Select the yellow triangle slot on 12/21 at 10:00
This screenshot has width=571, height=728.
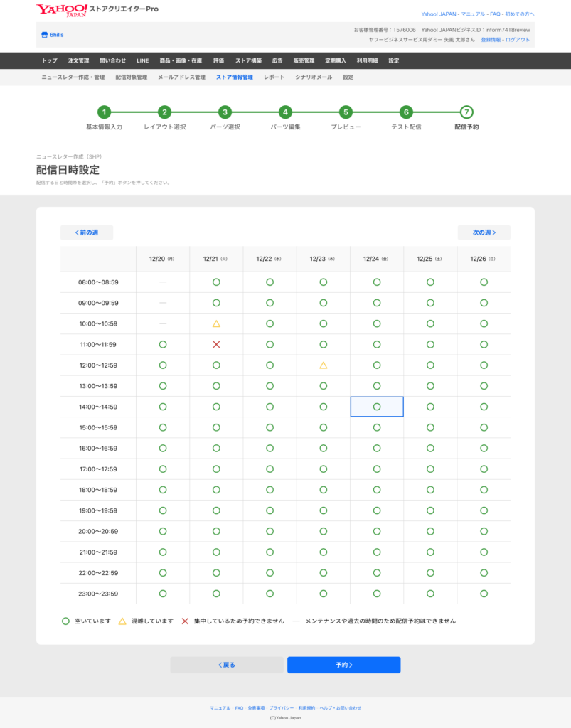pyautogui.click(x=216, y=323)
